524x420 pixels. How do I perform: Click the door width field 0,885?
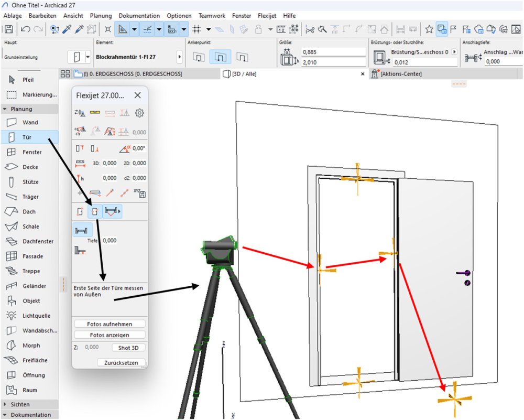[x=333, y=52]
